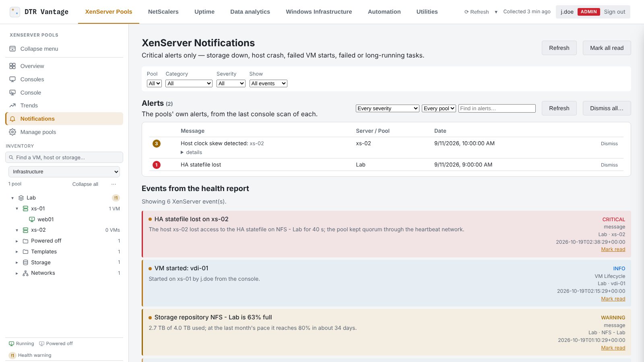The image size is (644, 362).
Task: Click the Mark all read button
Action: (x=607, y=48)
